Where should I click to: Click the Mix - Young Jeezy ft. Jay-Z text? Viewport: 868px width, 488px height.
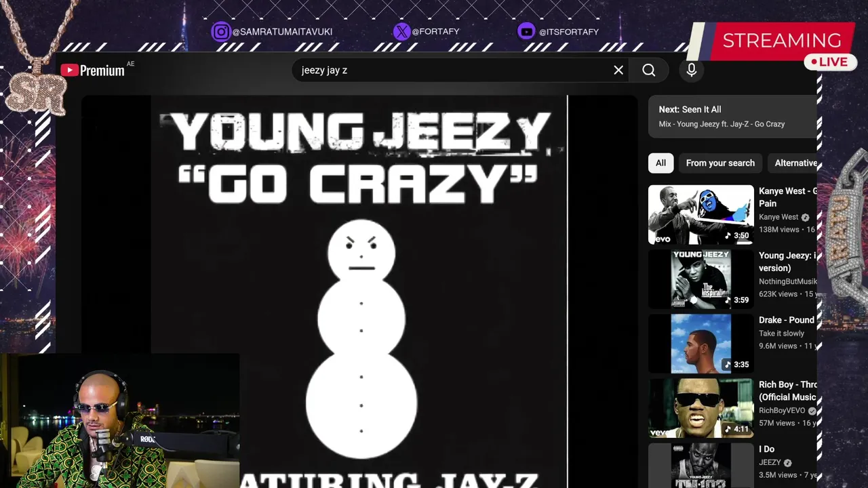pos(722,124)
